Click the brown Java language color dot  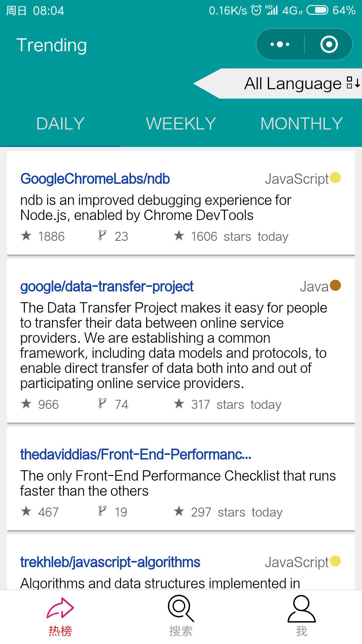tap(335, 285)
